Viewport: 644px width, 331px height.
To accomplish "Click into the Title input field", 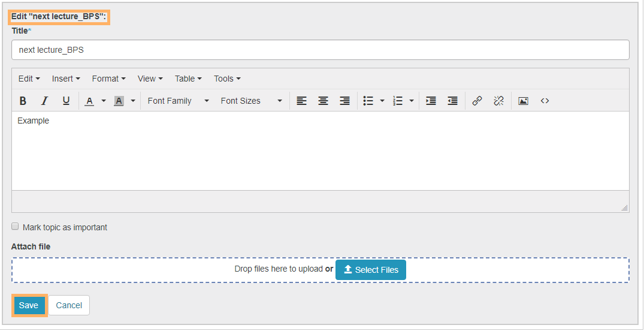I will [320, 50].
